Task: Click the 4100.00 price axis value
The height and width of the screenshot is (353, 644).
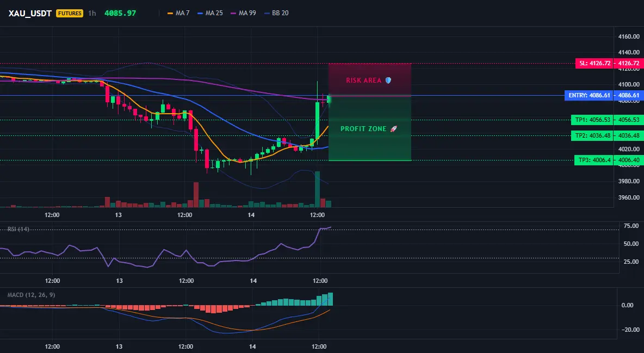Action: pyautogui.click(x=629, y=84)
